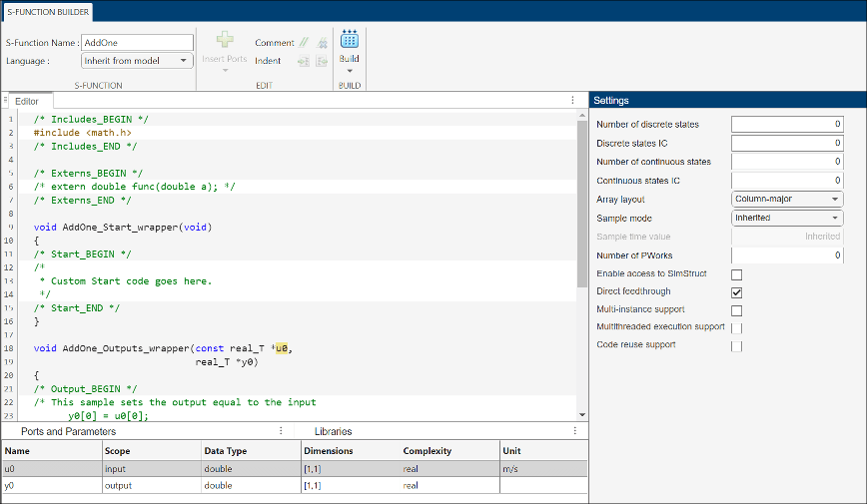Click the Indent label

pos(268,61)
